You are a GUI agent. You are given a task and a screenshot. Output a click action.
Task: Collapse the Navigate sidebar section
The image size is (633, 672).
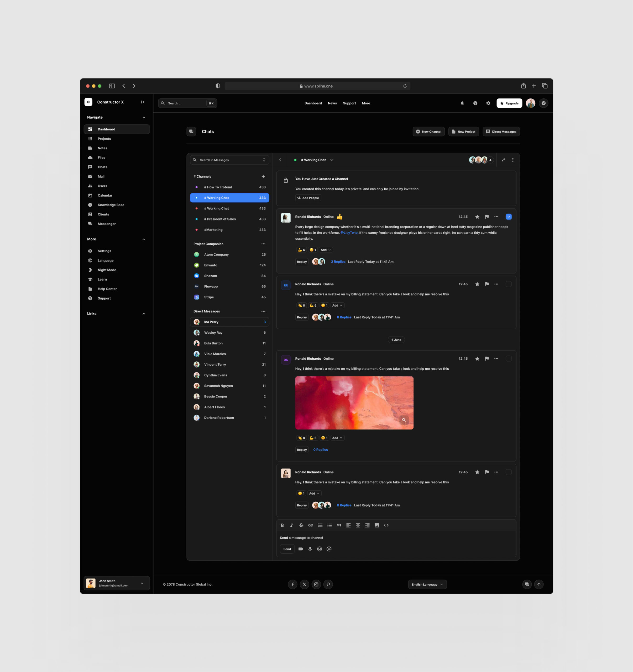click(x=144, y=118)
